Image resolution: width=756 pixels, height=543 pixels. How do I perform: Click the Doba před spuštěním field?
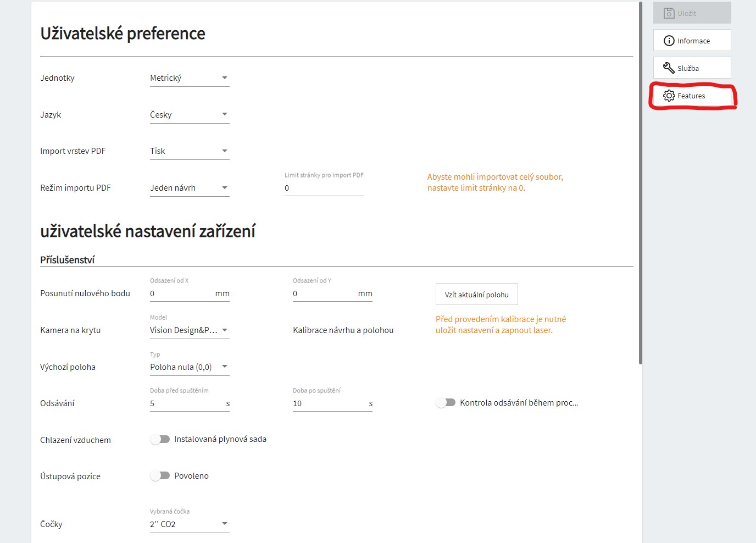[x=187, y=403]
